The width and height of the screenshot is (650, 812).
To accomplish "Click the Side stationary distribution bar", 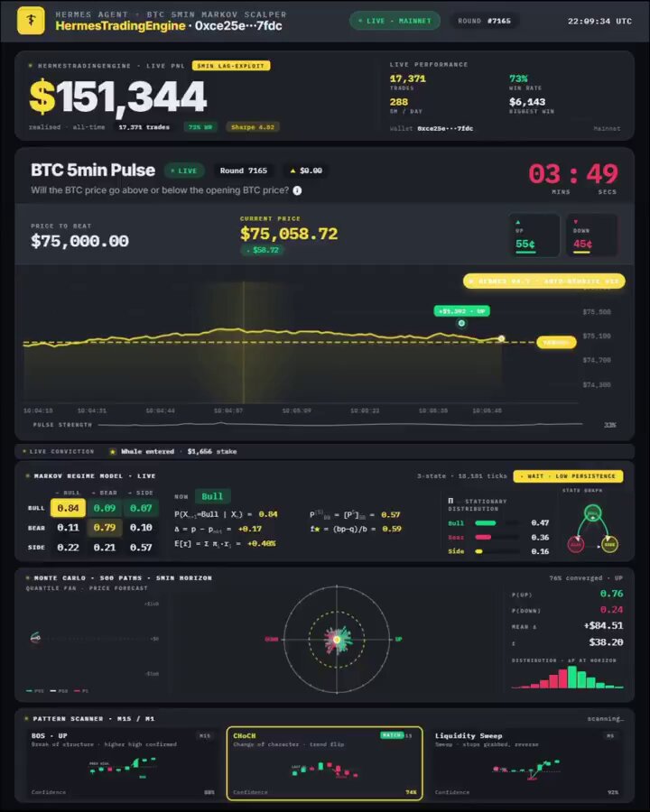I will click(x=497, y=551).
